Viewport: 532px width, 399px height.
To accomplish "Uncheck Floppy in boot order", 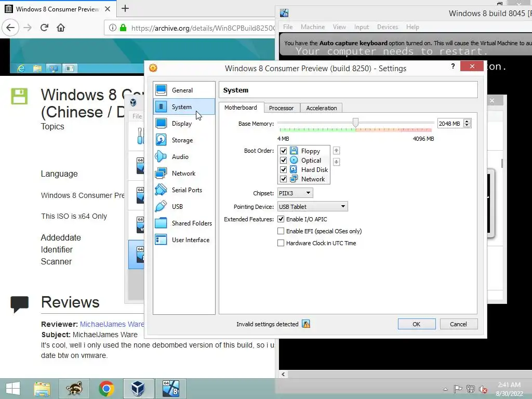I will pyautogui.click(x=283, y=151).
